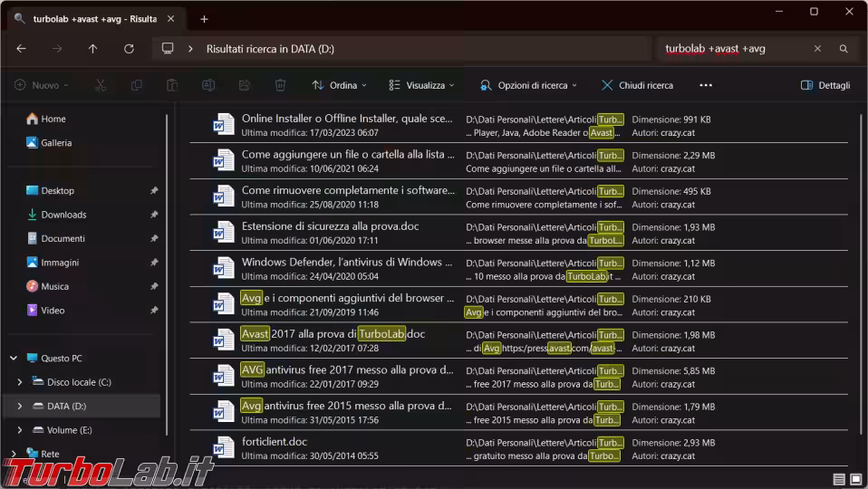Screen dimensions: 868x489
Task: Open Video in quick access
Action: [46, 311]
